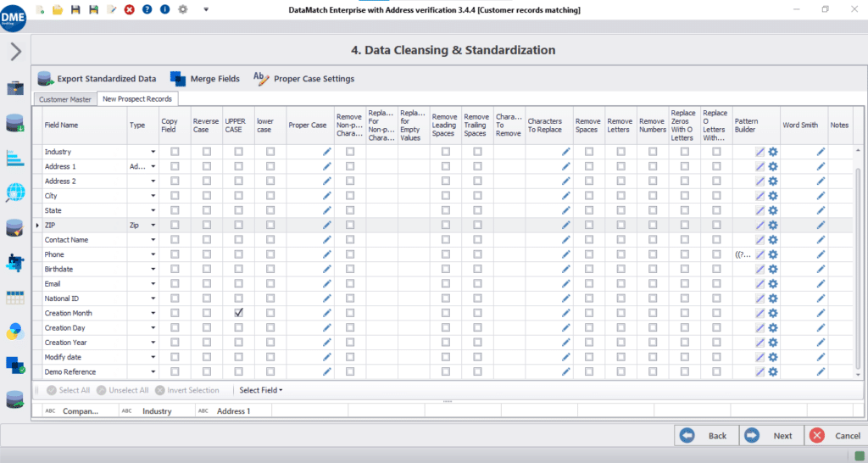The width and height of the screenshot is (868, 463).
Task: Open Type dropdown for Email row
Action: (x=153, y=283)
